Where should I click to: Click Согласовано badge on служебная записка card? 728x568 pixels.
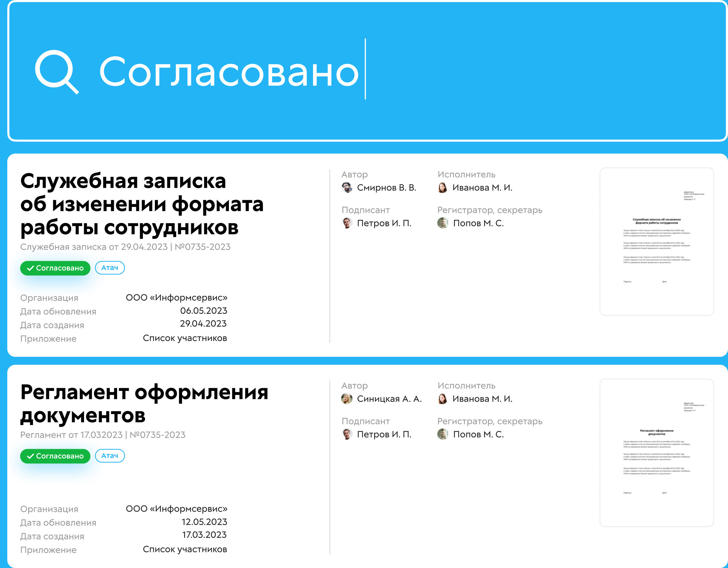pyautogui.click(x=55, y=268)
